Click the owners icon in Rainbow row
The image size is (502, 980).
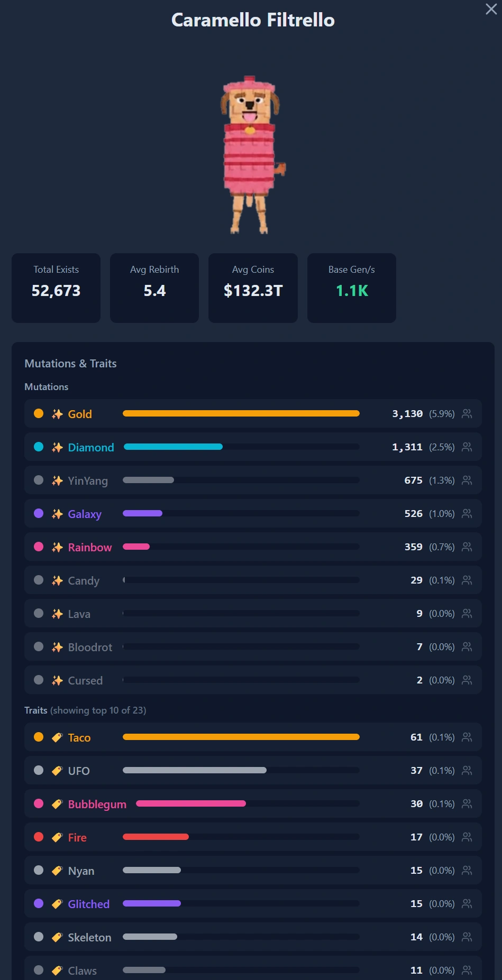point(467,547)
